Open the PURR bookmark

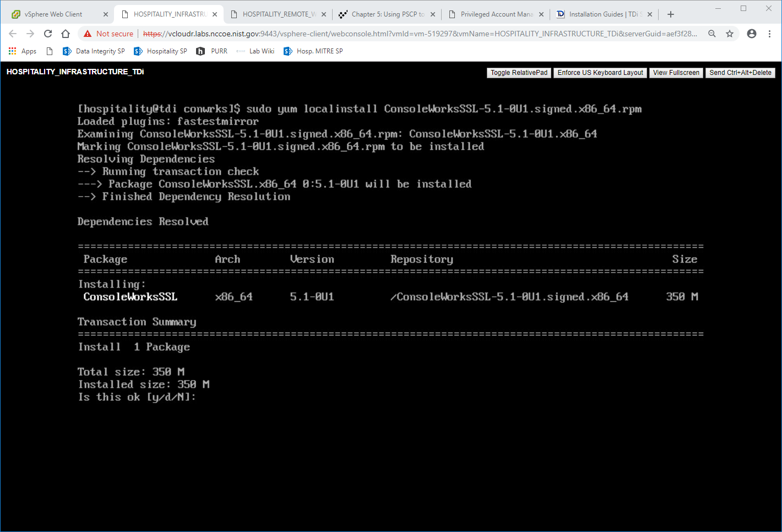(x=212, y=51)
